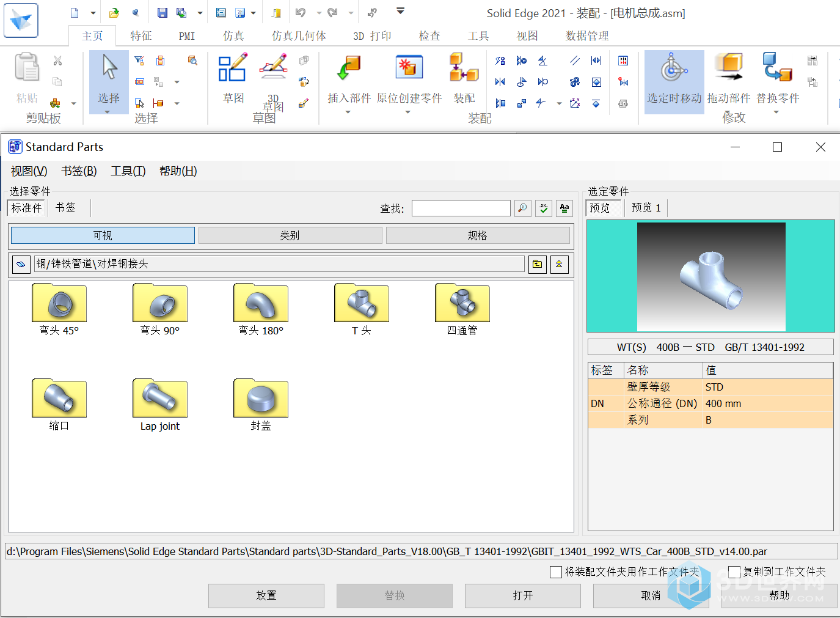The width and height of the screenshot is (840, 618).
Task: Click the 查找 search input field
Action: point(461,208)
